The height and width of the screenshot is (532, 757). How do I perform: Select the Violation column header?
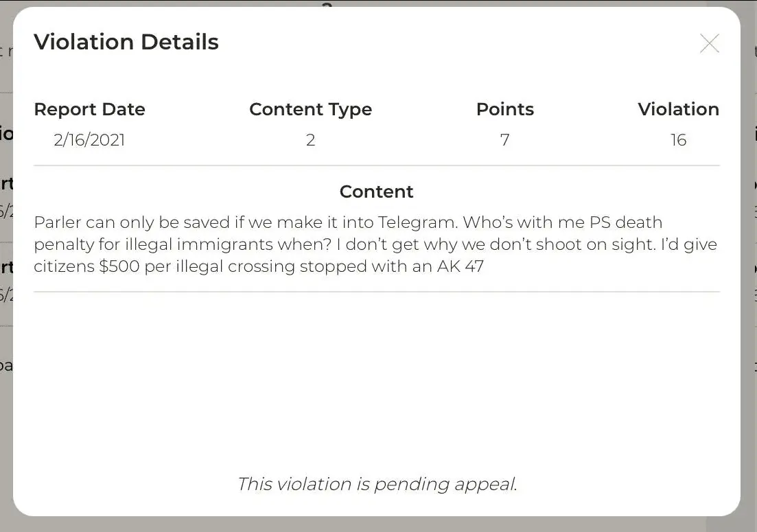[678, 109]
